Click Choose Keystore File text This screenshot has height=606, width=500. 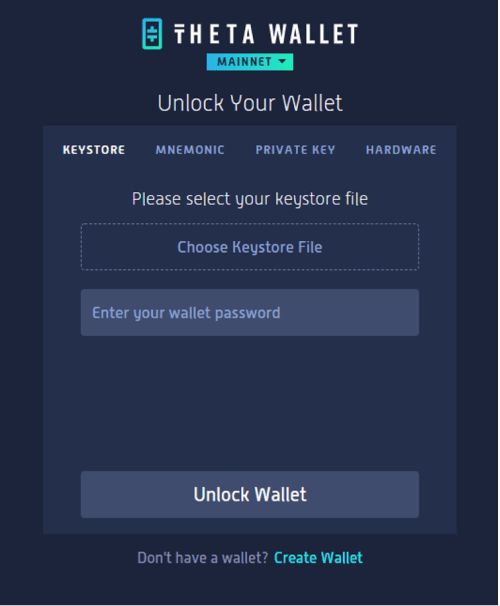coord(250,247)
